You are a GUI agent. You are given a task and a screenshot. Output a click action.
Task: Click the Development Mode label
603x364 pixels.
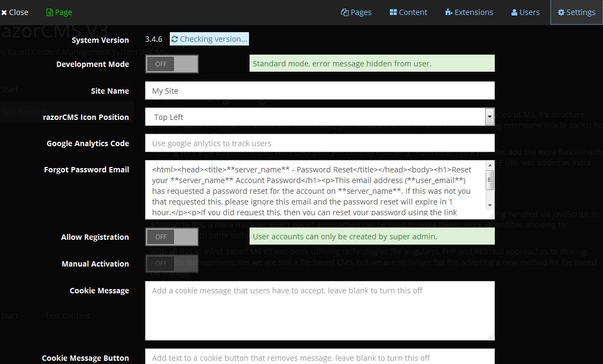point(93,64)
